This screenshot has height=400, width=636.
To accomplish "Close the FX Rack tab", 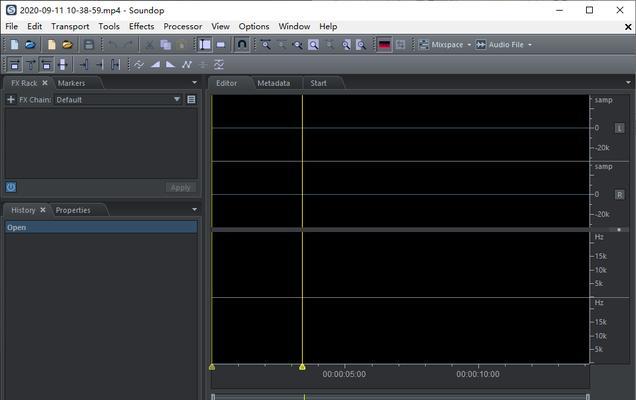I will click(45, 83).
